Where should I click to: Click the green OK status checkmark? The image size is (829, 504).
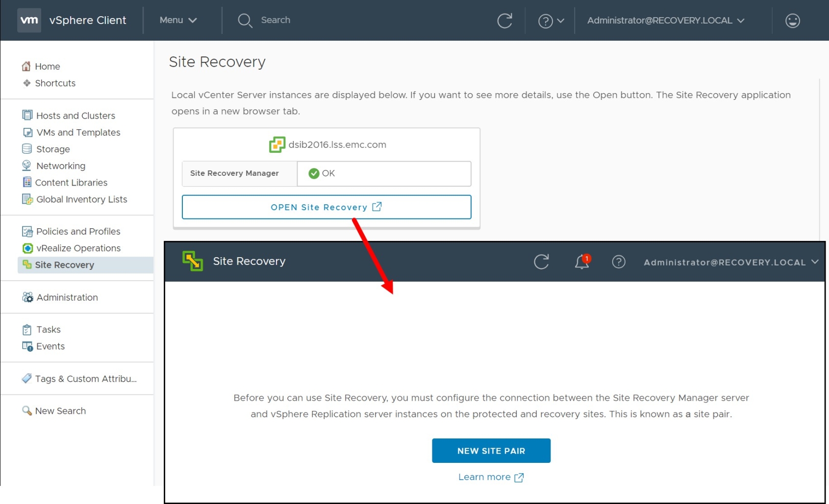pyautogui.click(x=314, y=173)
